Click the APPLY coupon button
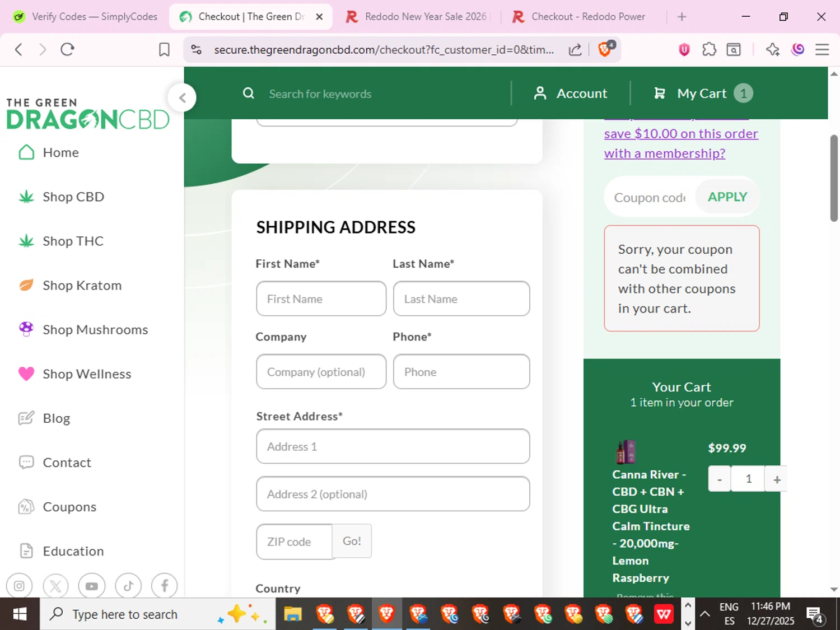 [727, 197]
